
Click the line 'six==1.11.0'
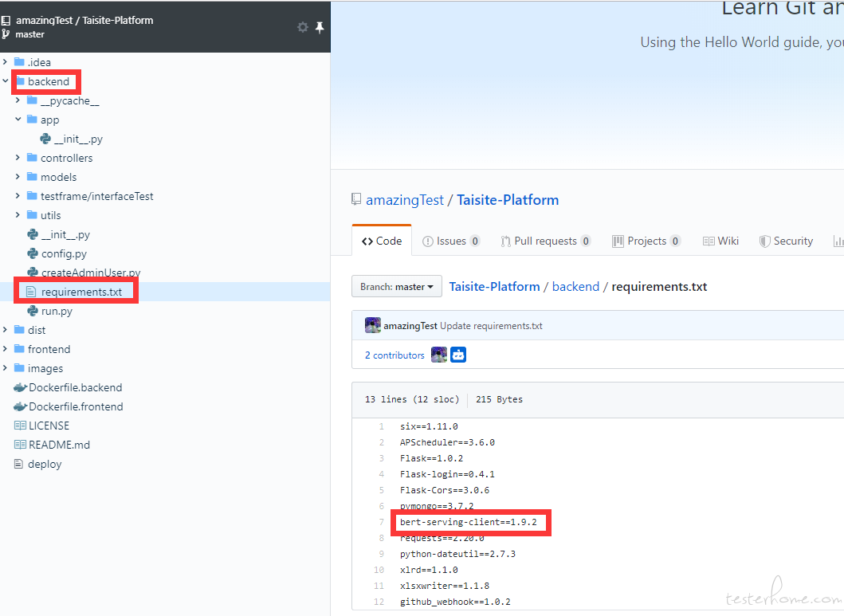pos(429,426)
